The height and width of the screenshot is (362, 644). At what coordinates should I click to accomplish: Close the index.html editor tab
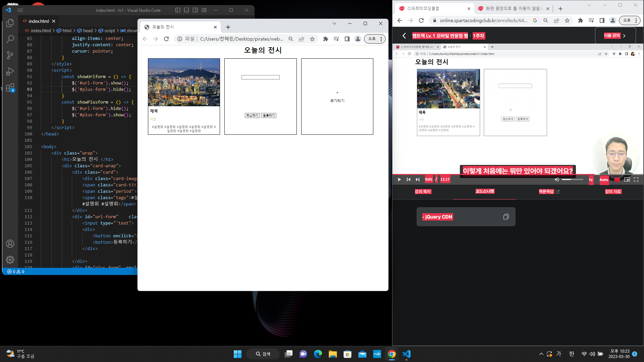54,21
